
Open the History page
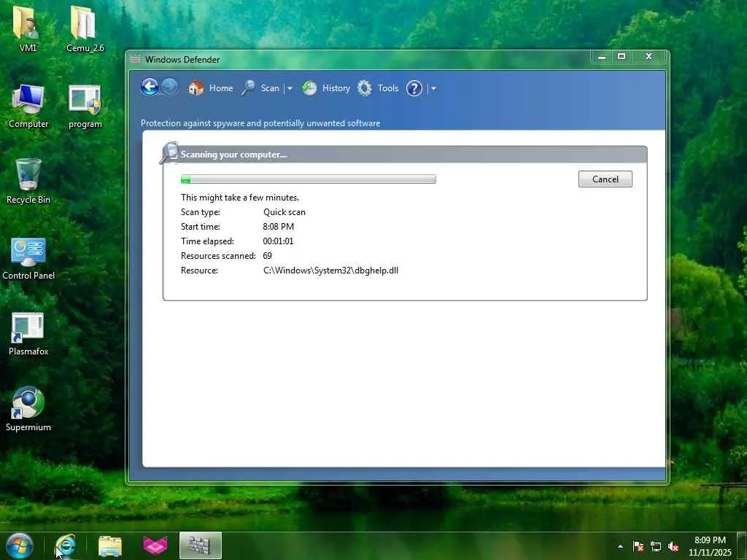[336, 88]
